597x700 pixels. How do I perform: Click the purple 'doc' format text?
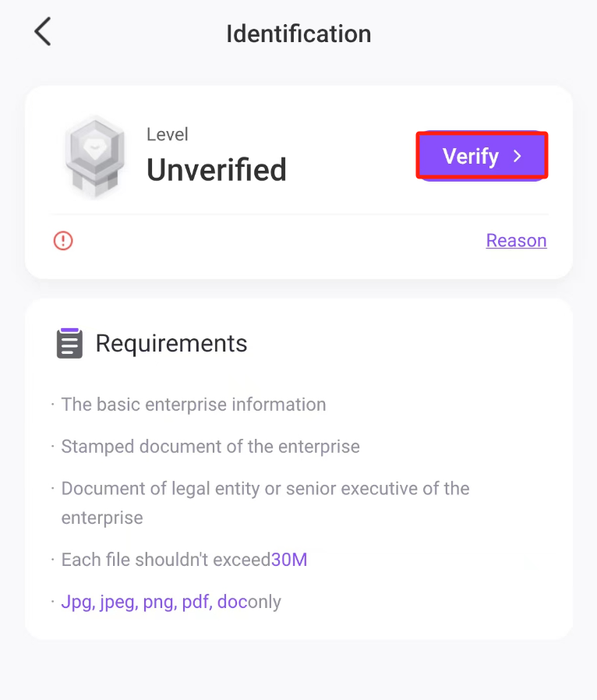pyautogui.click(x=232, y=602)
